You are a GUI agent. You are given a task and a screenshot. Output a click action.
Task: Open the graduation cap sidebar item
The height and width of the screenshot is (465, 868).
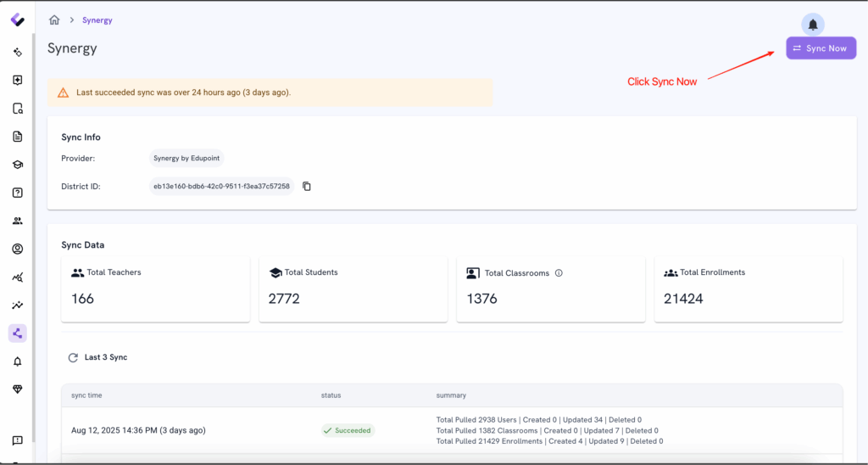[x=17, y=165]
